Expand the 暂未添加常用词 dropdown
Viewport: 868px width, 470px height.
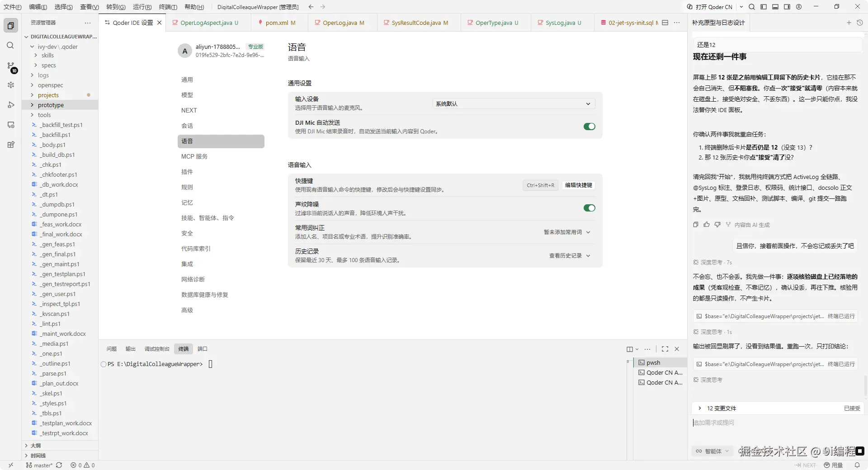[567, 232]
